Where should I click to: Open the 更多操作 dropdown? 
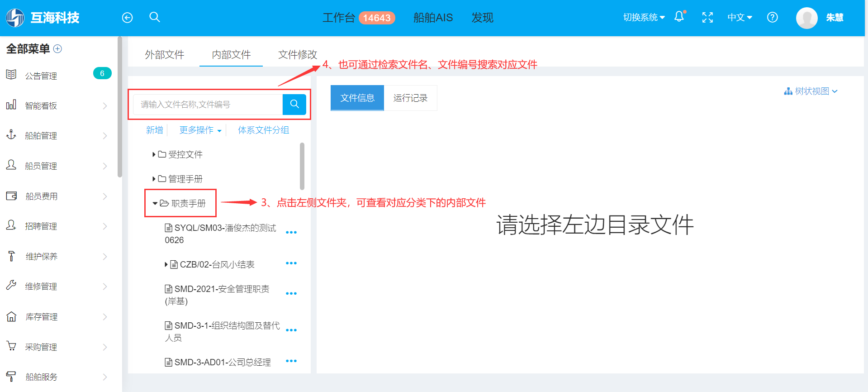(x=200, y=130)
